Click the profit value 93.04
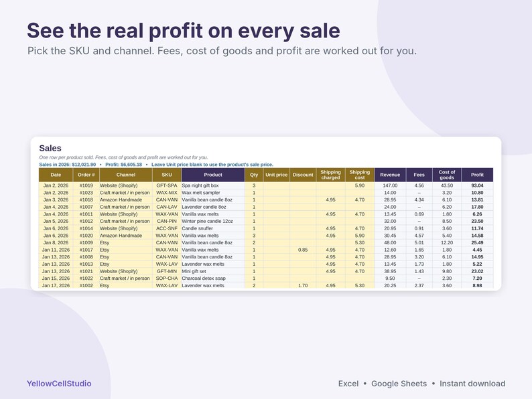Screen dimensions: 532x399 tap(477, 185)
